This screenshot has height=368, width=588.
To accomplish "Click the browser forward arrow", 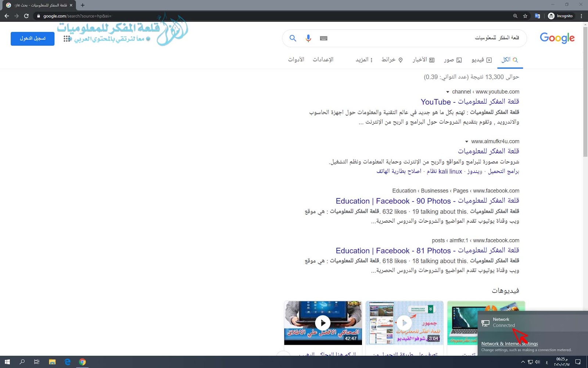I will coord(17,16).
